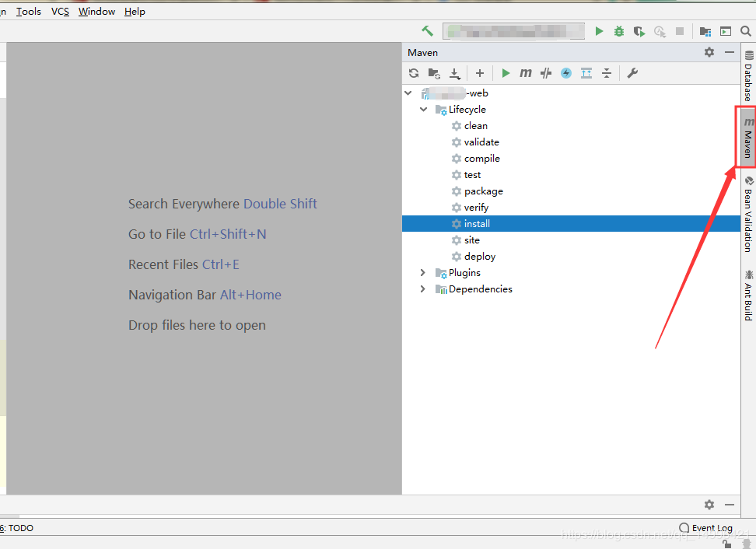Toggle Offline Mode in Maven toolbar
The image size is (756, 549).
coord(546,73)
